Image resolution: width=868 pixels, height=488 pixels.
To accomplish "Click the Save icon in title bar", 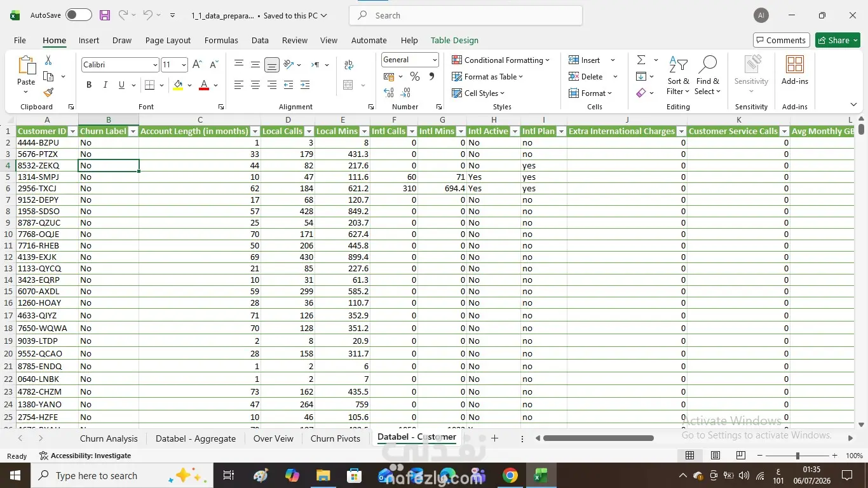I will pos(105,15).
